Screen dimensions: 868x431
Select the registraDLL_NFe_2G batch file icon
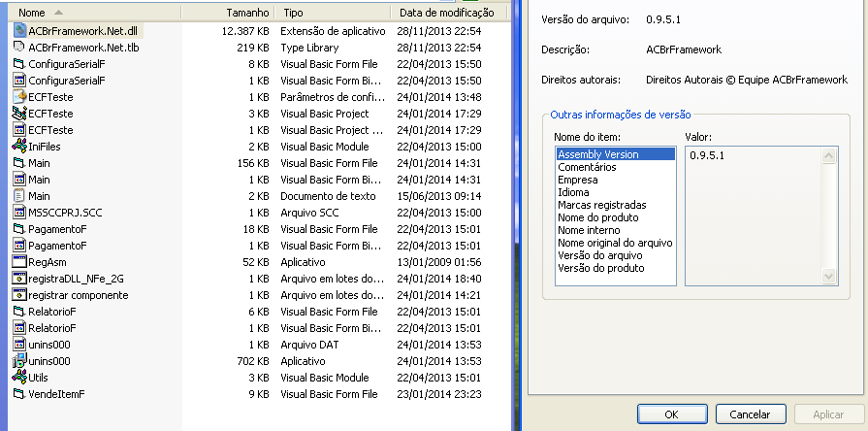coord(19,278)
